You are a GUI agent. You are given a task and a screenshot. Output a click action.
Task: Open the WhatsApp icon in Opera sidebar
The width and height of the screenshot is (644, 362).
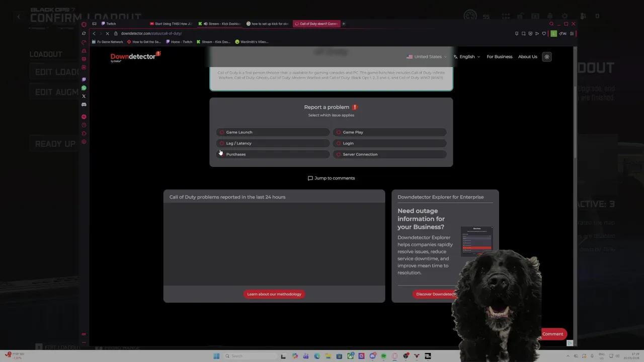[x=84, y=88]
